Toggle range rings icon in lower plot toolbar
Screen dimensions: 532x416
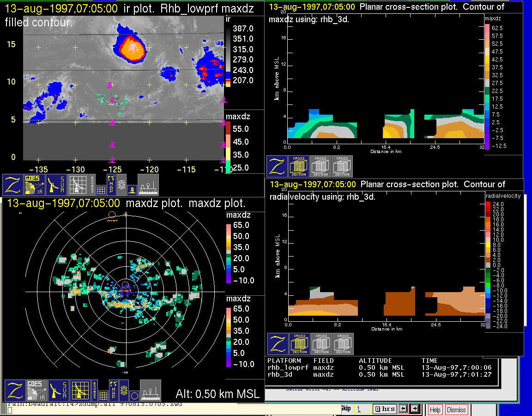tap(124, 391)
